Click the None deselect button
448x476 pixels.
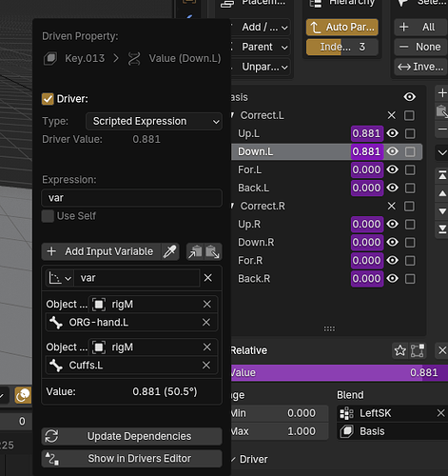pyautogui.click(x=420, y=47)
